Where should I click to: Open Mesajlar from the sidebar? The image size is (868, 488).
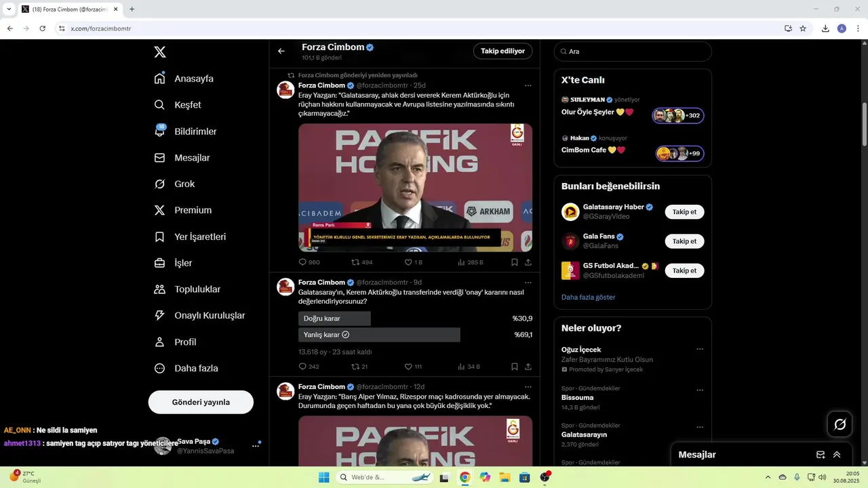click(182, 158)
